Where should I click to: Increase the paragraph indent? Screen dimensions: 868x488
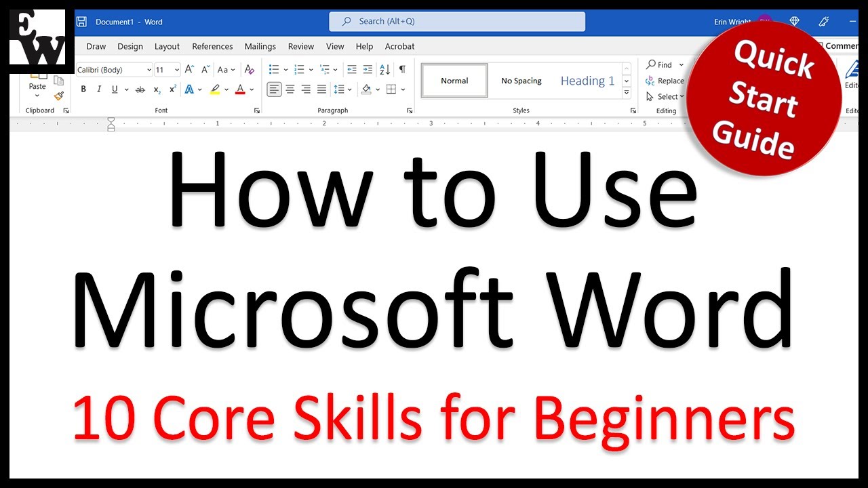[x=368, y=69]
